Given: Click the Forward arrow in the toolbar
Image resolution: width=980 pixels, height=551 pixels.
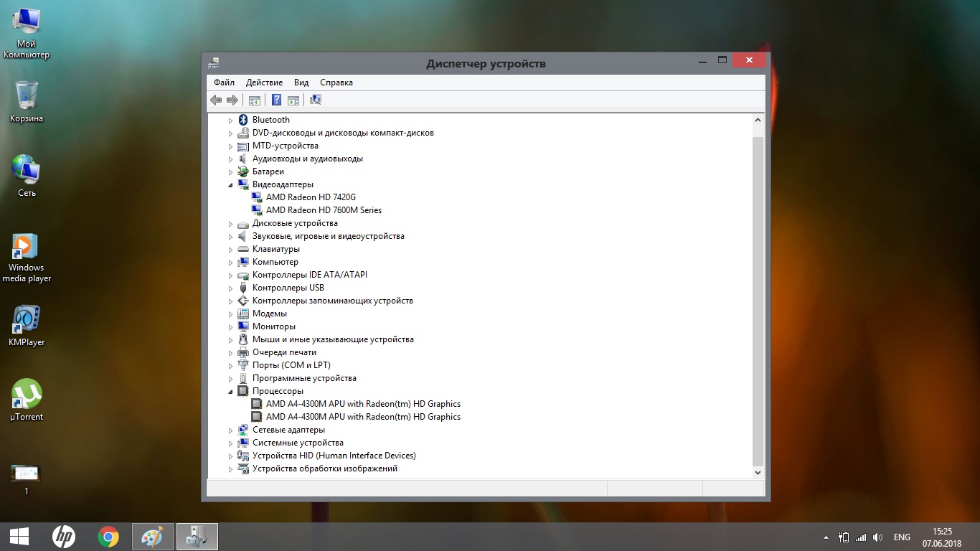Looking at the screenshot, I should (232, 100).
